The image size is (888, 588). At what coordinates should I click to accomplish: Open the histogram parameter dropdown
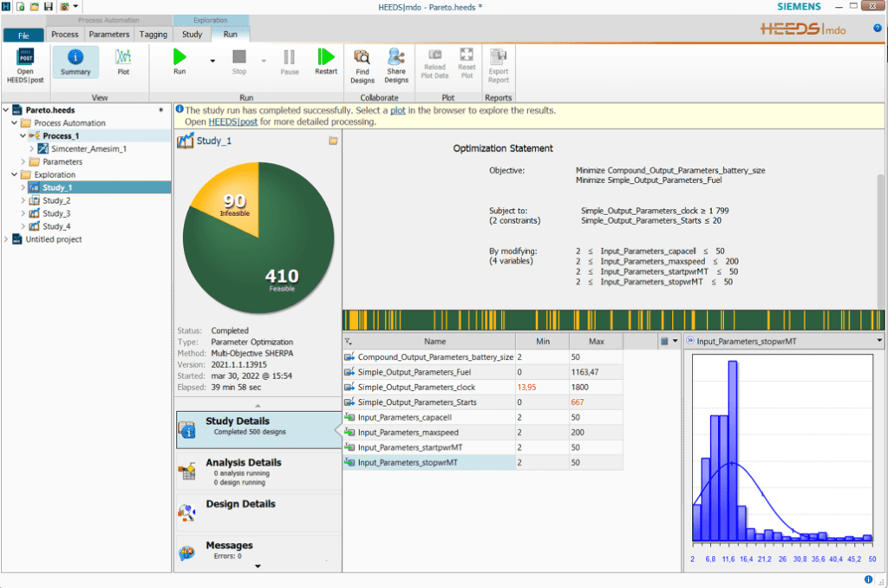pyautogui.click(x=878, y=341)
